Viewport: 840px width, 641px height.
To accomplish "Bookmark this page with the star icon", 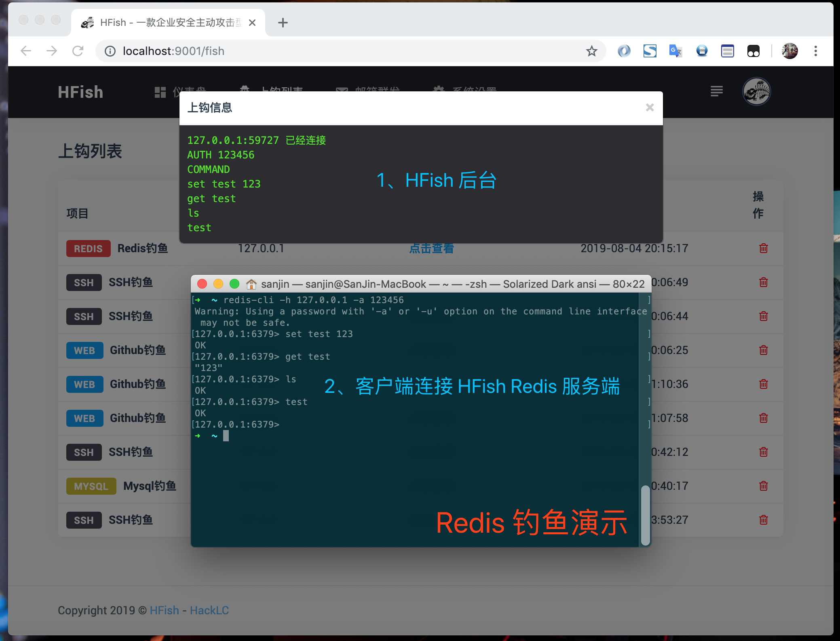I will [591, 51].
